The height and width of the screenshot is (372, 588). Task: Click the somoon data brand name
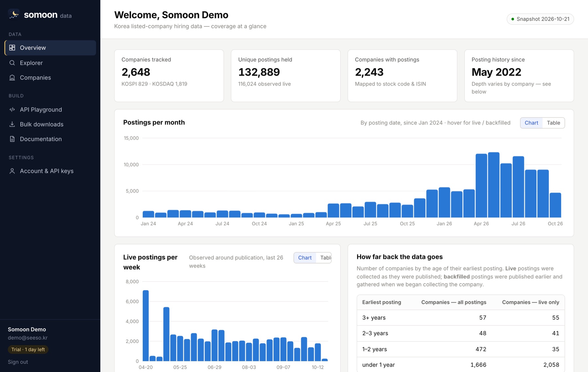(x=48, y=15)
